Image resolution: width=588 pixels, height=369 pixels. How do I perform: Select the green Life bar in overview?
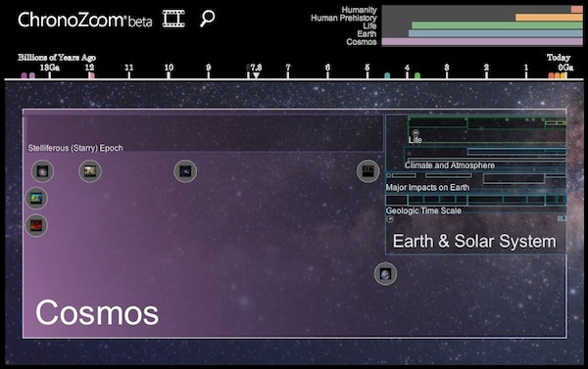pos(497,25)
